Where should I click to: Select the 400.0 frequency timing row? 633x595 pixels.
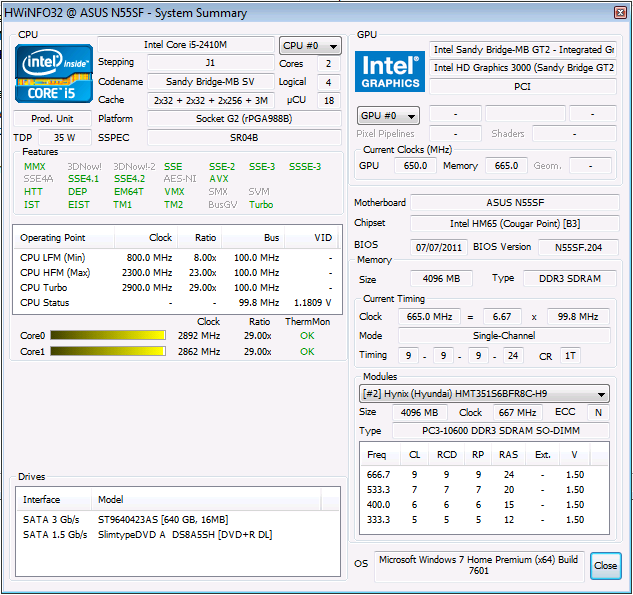coord(484,504)
